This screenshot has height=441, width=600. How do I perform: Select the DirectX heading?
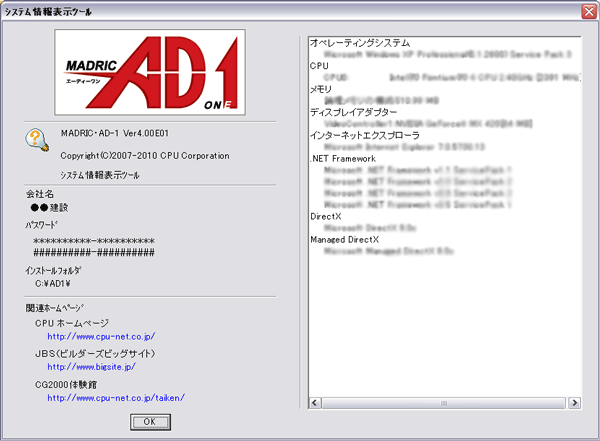coord(326,216)
